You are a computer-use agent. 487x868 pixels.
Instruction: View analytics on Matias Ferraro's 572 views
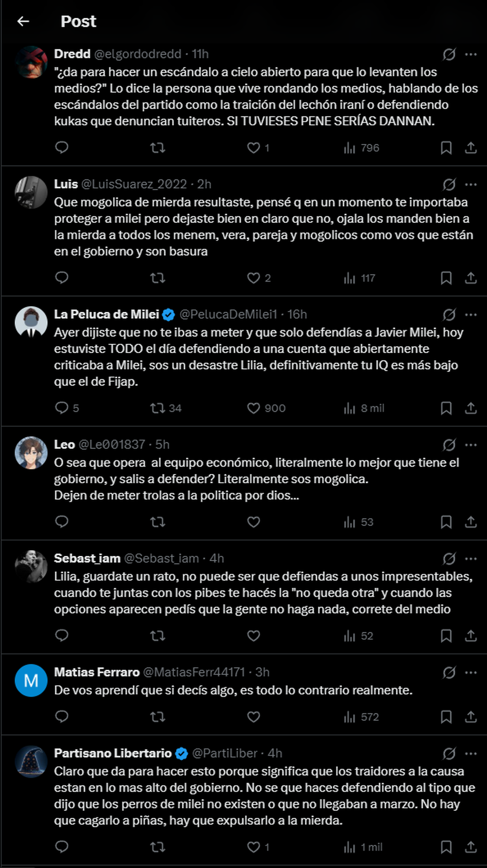pyautogui.click(x=361, y=717)
